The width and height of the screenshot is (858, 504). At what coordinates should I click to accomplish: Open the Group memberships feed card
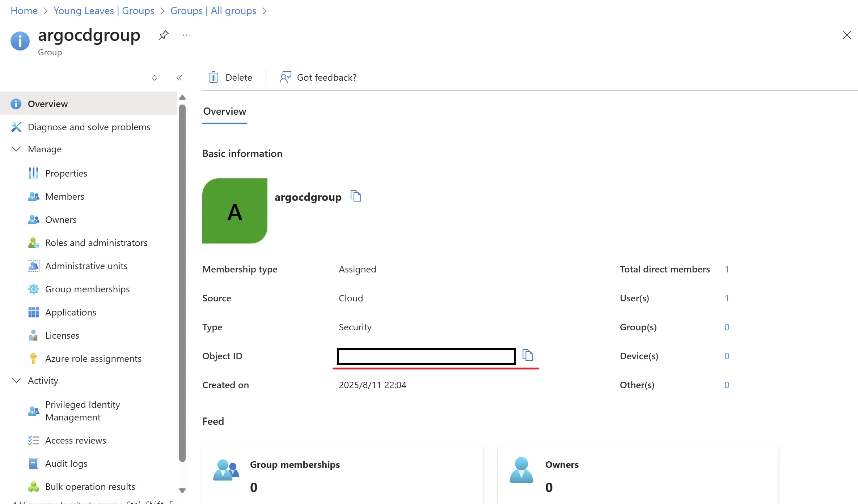[x=343, y=475]
